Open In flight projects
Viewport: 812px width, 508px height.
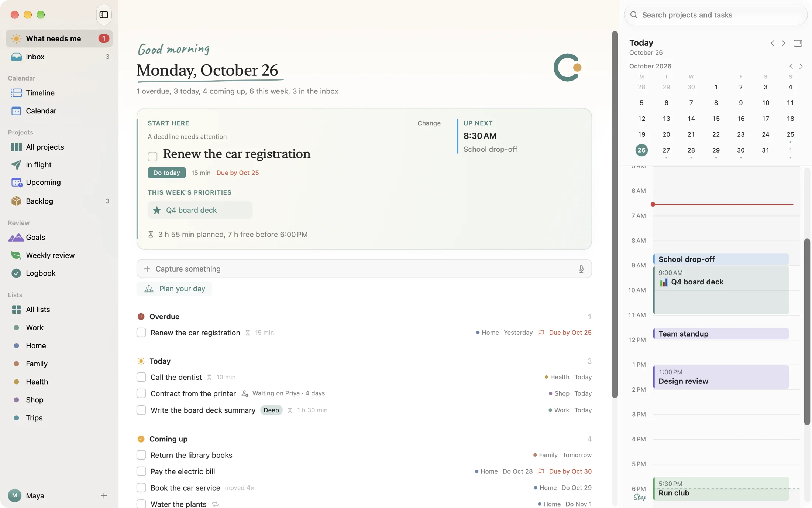(59, 165)
